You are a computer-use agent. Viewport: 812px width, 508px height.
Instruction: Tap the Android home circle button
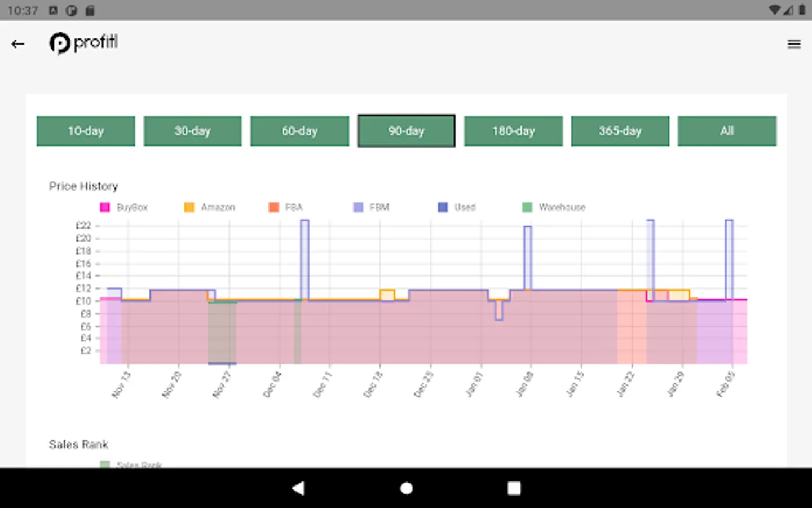[x=406, y=488]
